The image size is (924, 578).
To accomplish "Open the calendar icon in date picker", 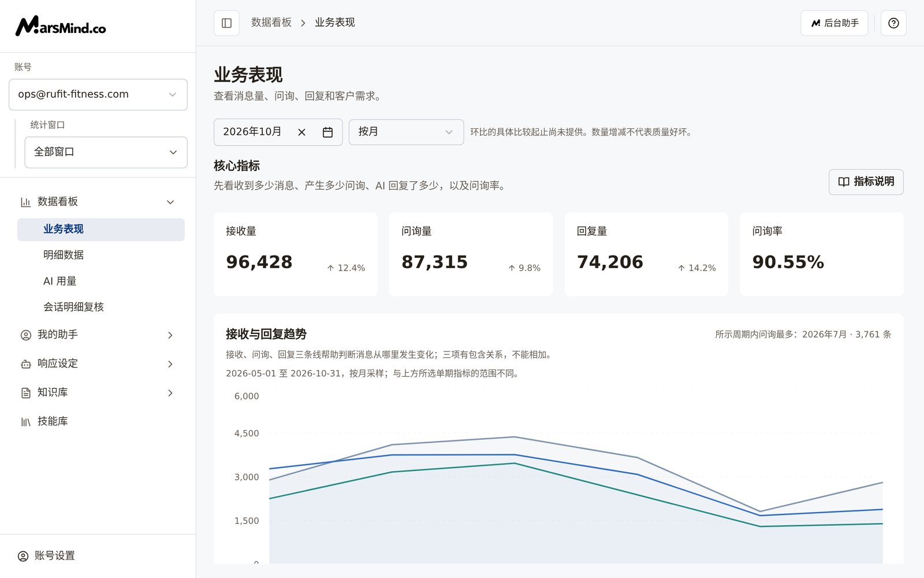I will tap(327, 132).
